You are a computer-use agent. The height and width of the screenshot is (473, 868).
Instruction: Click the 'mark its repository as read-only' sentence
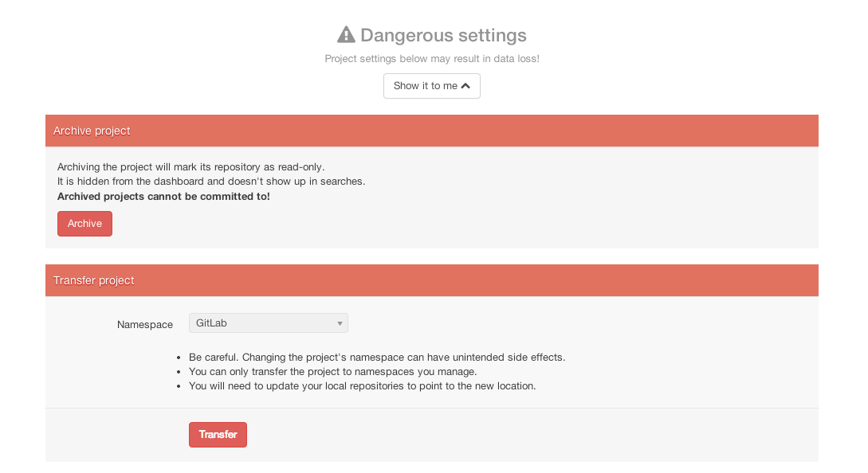[x=191, y=166]
